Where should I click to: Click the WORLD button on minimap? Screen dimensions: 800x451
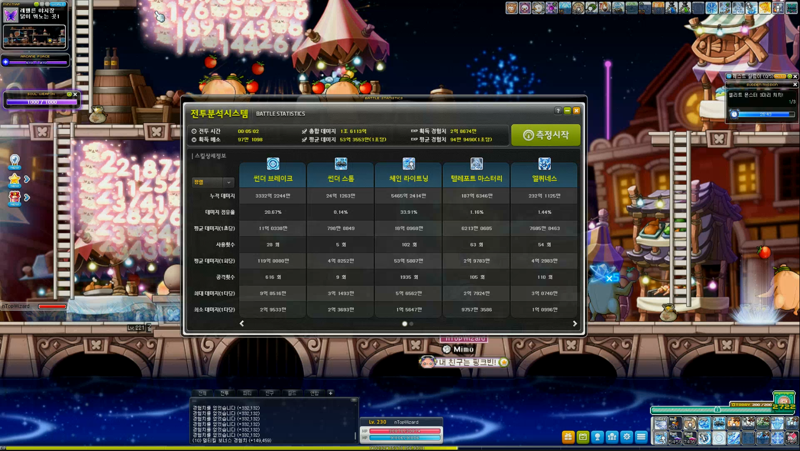pyautogui.click(x=57, y=4)
